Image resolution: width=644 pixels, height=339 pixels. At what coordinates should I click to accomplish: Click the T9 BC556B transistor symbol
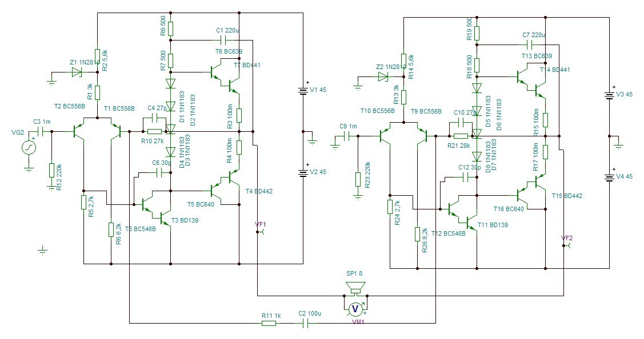coord(423,136)
